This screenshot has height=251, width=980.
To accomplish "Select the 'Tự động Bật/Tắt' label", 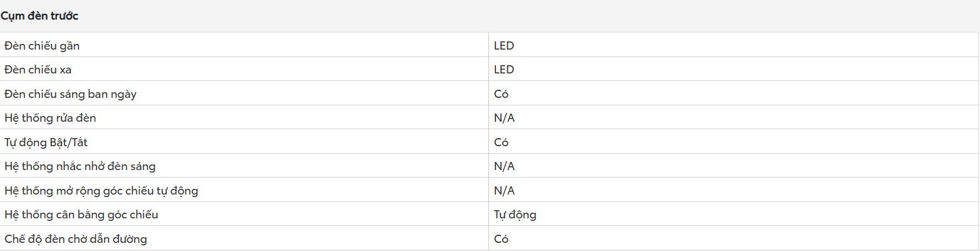I will pos(46,142).
